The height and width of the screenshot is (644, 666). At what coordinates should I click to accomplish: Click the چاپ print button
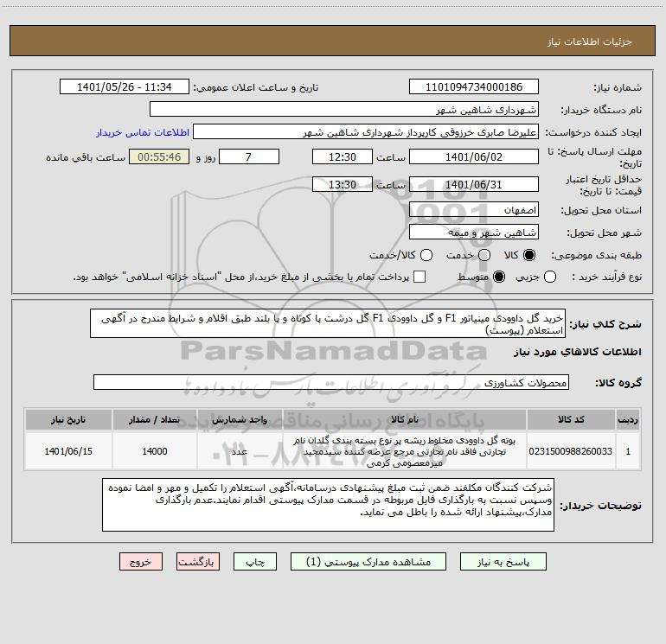pyautogui.click(x=255, y=562)
